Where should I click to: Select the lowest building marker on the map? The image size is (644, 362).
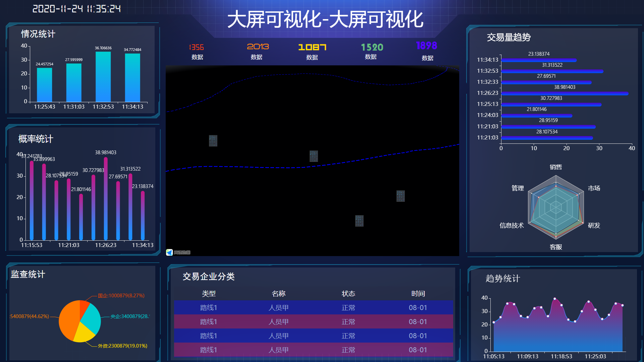359,221
